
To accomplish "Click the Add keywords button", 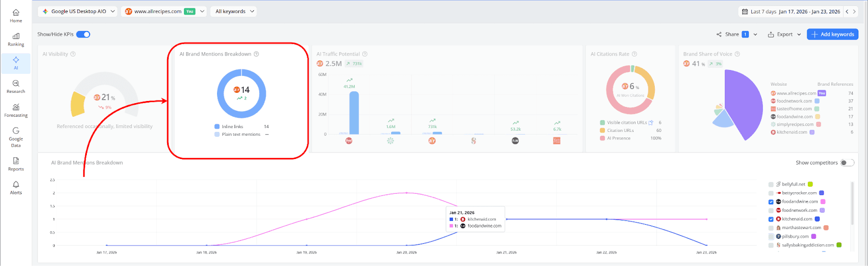I will (x=832, y=34).
